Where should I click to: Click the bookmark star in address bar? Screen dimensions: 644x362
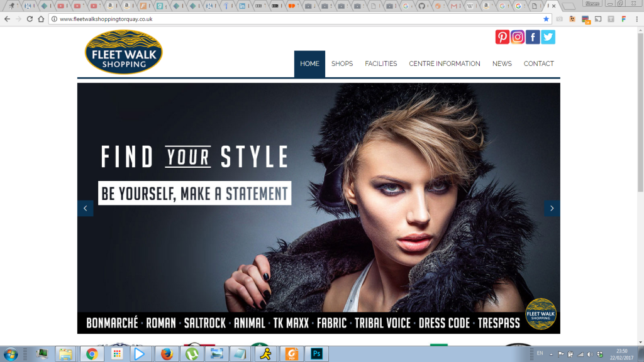point(546,19)
